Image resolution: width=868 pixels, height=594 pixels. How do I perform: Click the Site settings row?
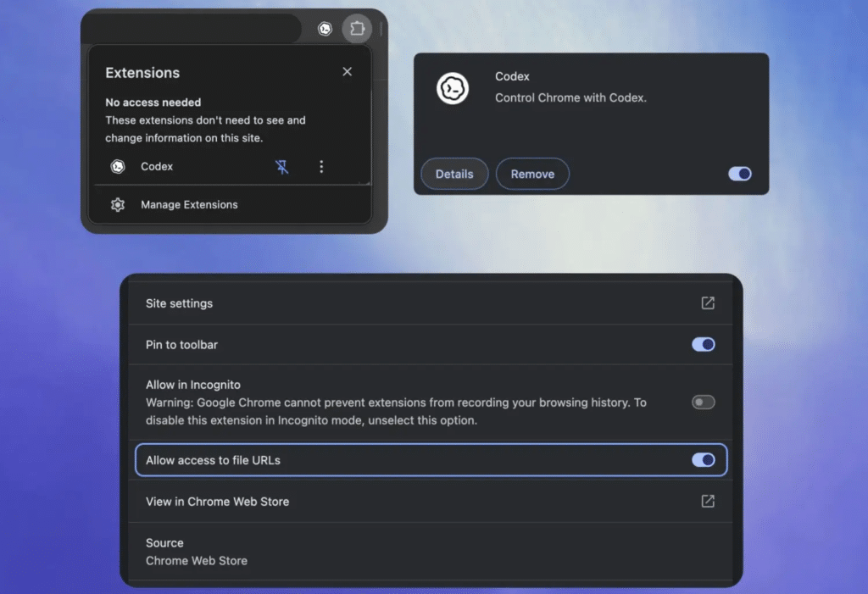[x=431, y=303]
